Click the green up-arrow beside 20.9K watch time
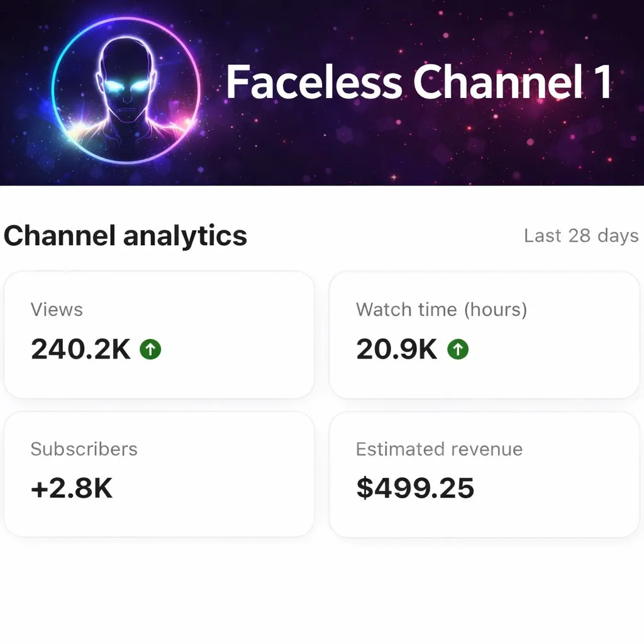 point(458,349)
